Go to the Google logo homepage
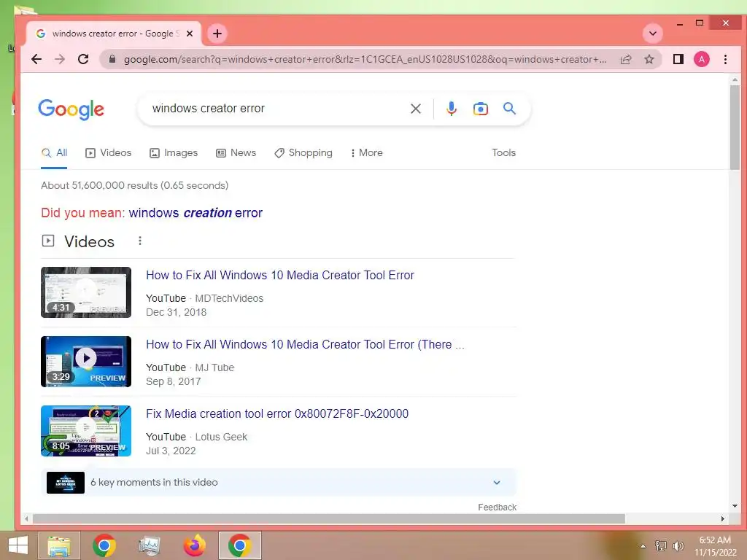747x560 pixels. tap(71, 109)
